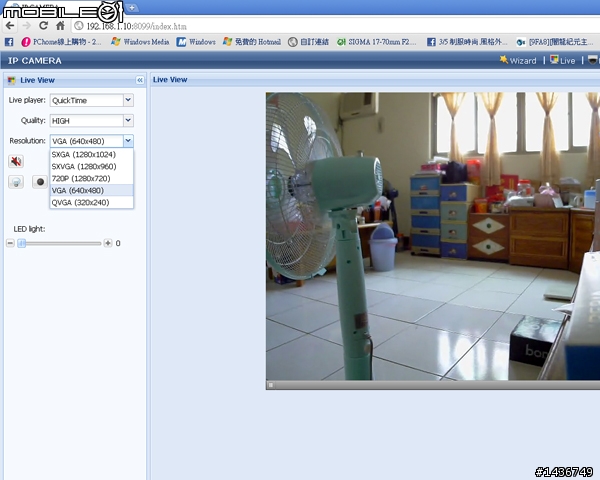This screenshot has width=600, height=480.
Task: Click the record button icon
Action: point(40,182)
